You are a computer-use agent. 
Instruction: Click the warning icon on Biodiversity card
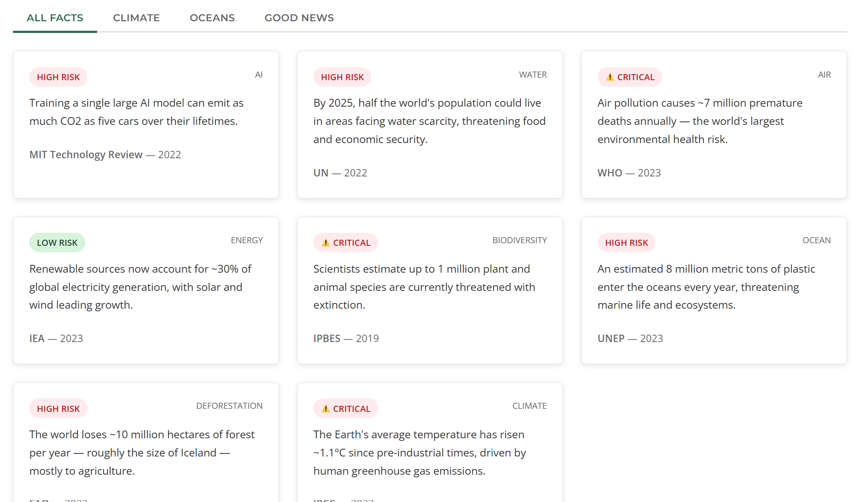pos(325,243)
